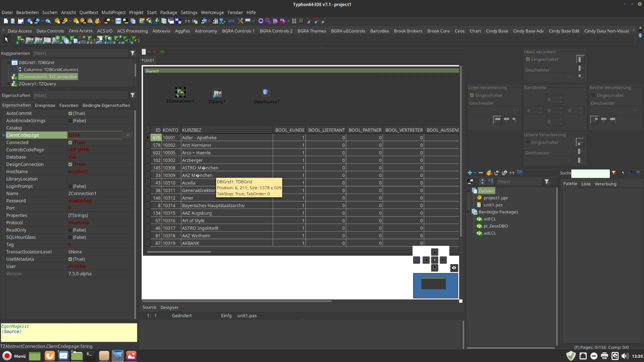
Task: Toggle the AutoCommit checkbox
Action: click(70, 114)
